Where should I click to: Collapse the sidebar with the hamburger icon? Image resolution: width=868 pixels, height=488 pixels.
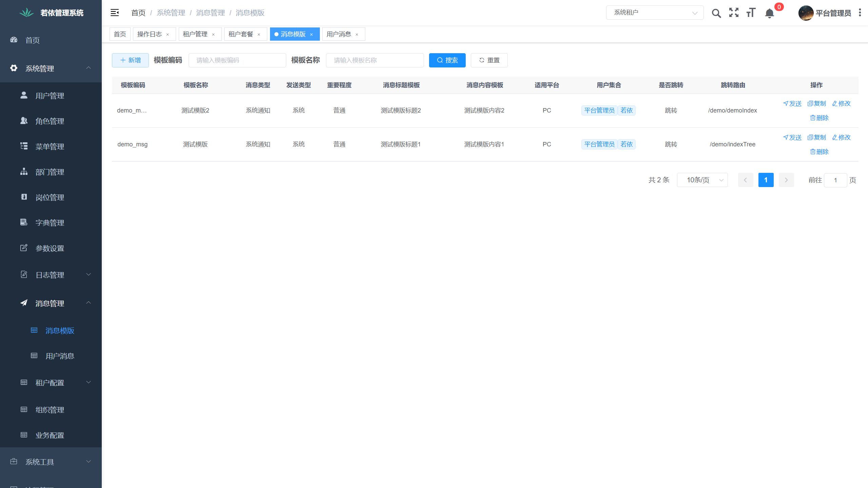(114, 13)
